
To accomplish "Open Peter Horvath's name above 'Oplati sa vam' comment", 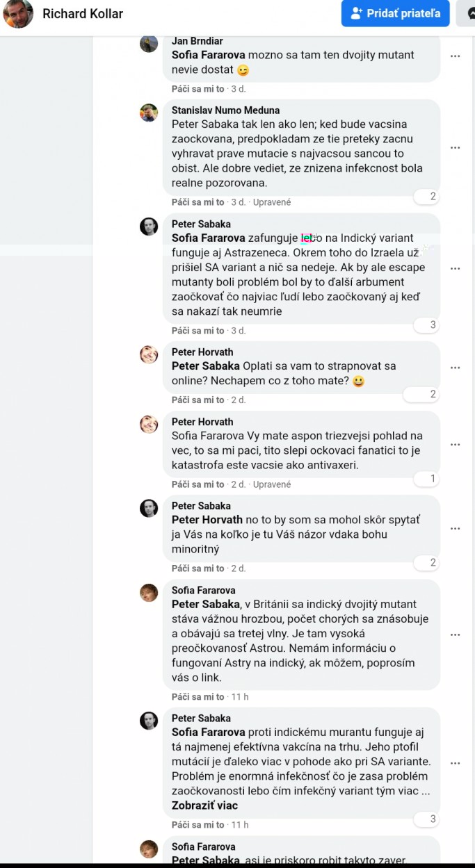I will (x=202, y=352).
